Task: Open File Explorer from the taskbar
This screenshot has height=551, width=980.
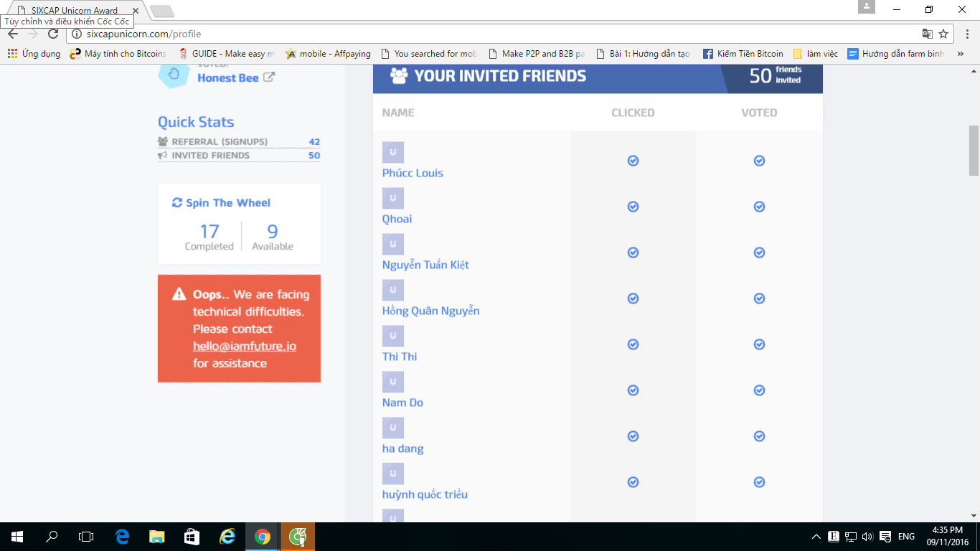Action: [156, 537]
